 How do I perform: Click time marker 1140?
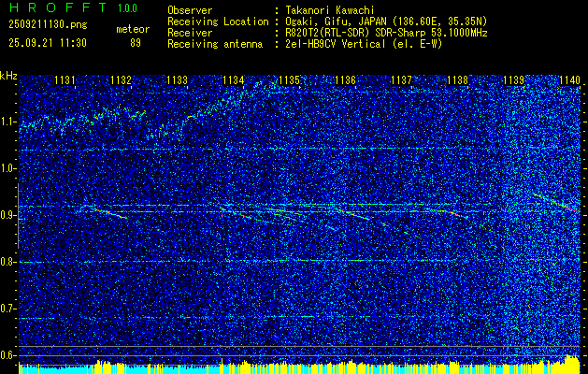pos(569,79)
